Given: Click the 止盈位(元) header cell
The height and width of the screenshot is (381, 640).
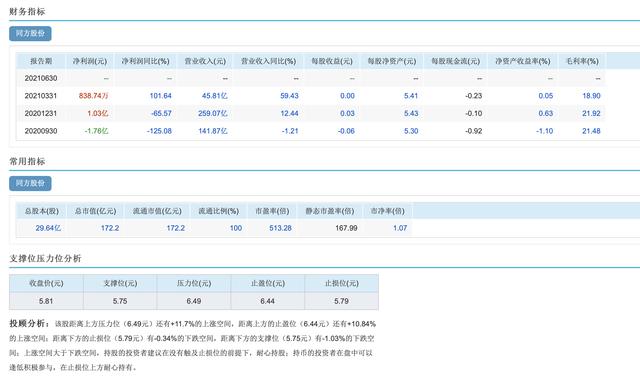Looking at the screenshot, I should pyautogui.click(x=268, y=283).
